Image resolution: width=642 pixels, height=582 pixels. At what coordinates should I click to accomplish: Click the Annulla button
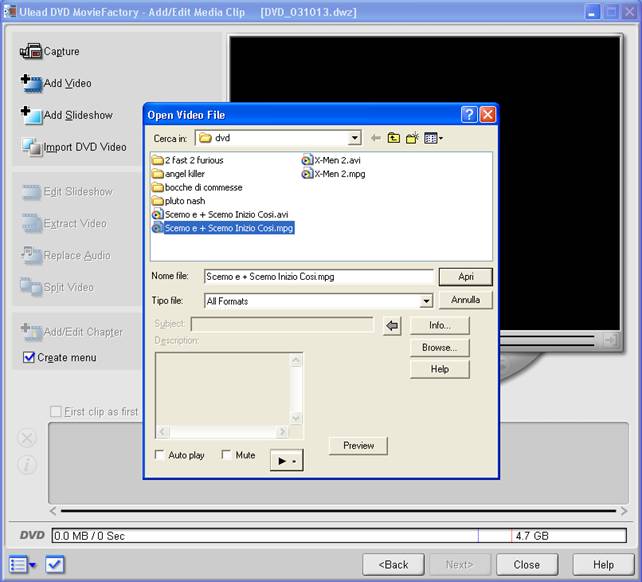(x=466, y=300)
